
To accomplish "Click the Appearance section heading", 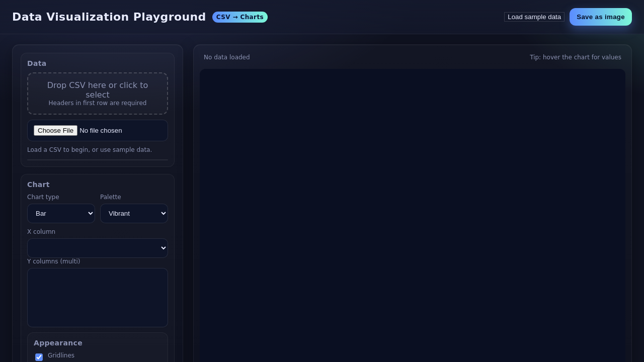I will click(58, 343).
